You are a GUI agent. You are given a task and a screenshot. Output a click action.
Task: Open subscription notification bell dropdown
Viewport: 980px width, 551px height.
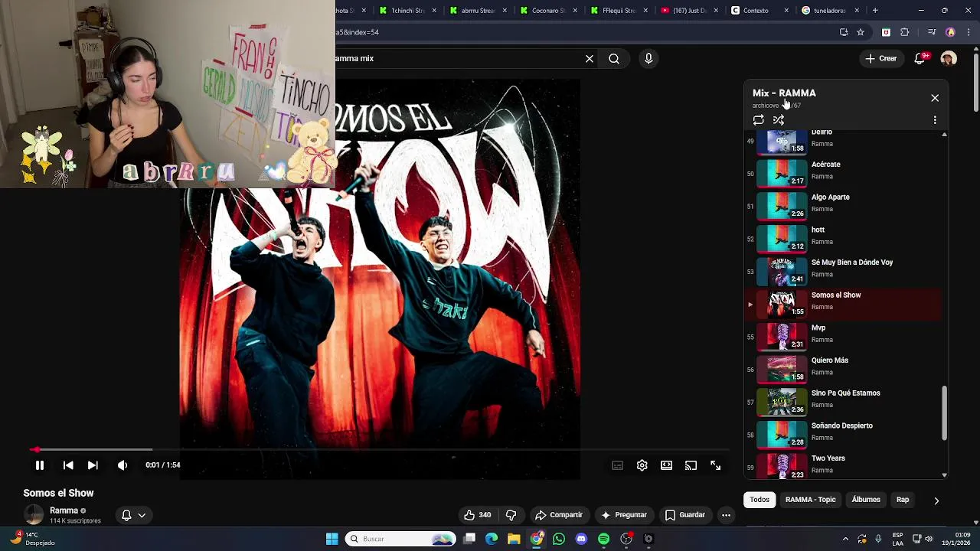click(x=134, y=515)
